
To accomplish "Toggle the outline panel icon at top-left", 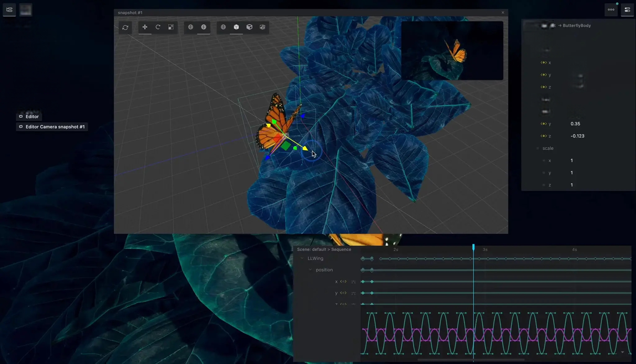I will click(x=9, y=10).
